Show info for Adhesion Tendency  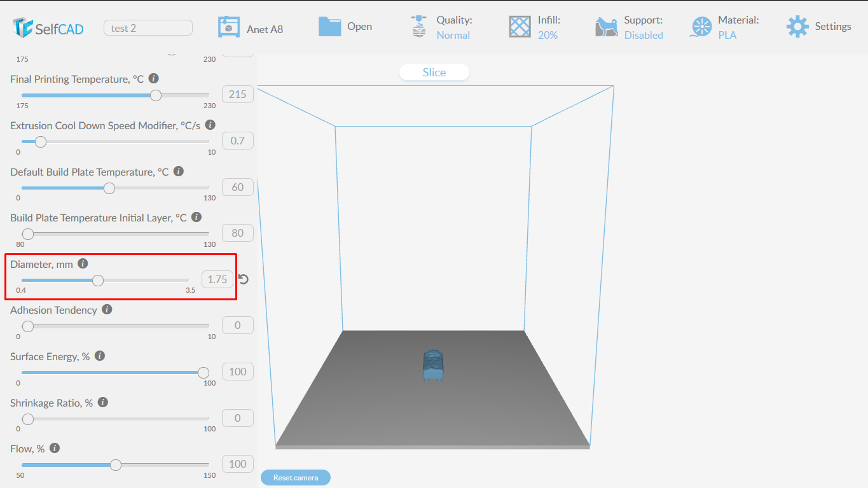(x=107, y=310)
